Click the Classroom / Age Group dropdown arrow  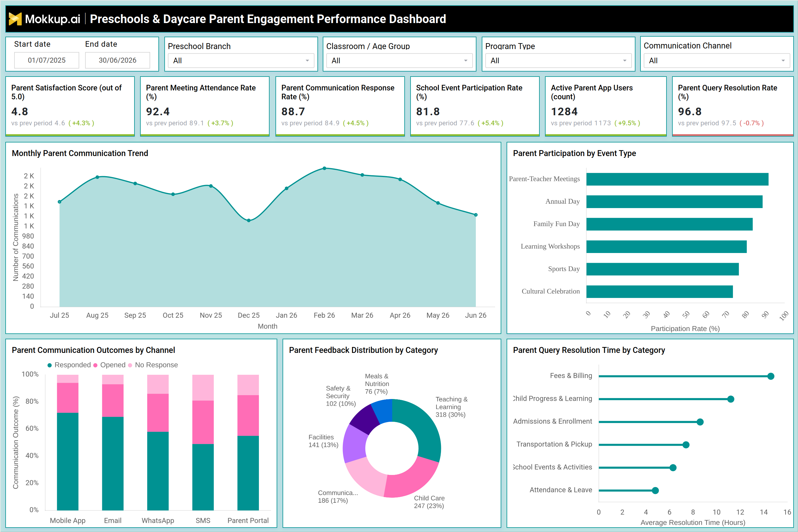click(x=466, y=61)
